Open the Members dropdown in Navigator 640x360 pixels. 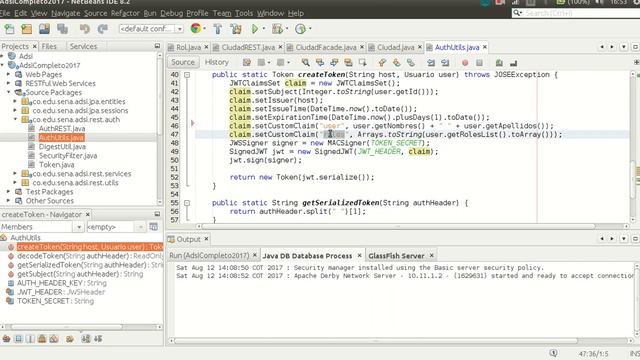point(78,227)
